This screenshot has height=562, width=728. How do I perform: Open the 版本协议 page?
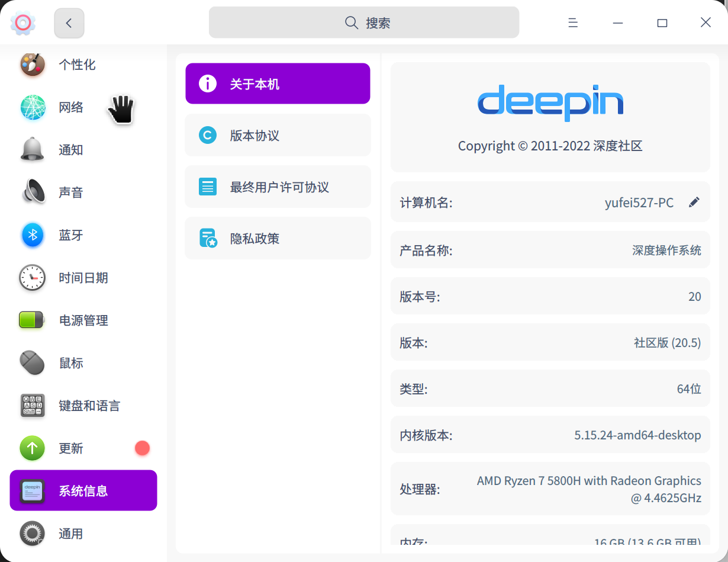278,135
